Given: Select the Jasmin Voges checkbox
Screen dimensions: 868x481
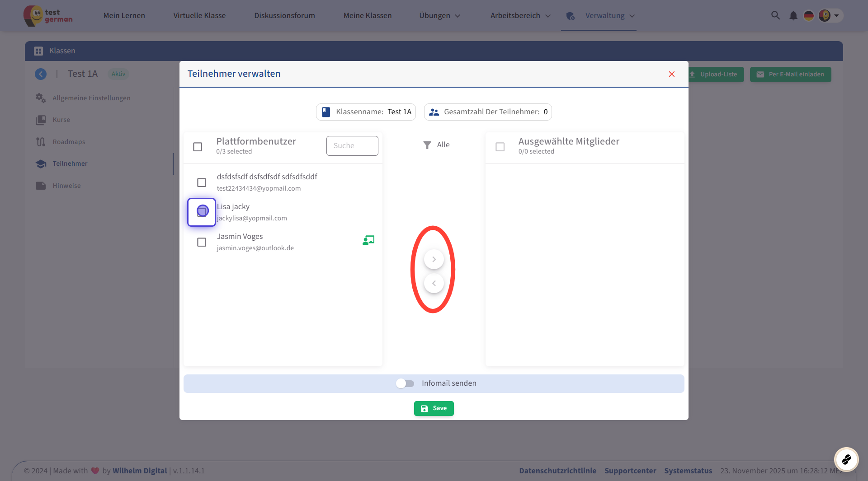Looking at the screenshot, I should point(202,242).
